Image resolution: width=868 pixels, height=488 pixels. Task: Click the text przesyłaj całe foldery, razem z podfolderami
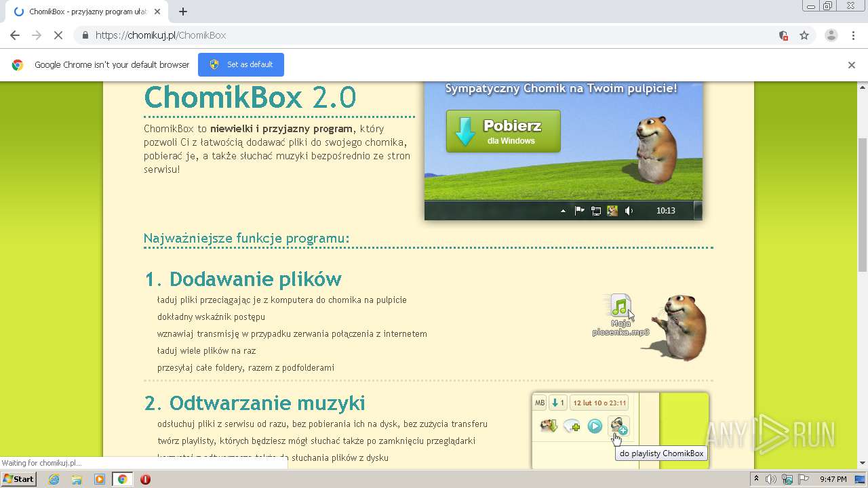(x=245, y=368)
